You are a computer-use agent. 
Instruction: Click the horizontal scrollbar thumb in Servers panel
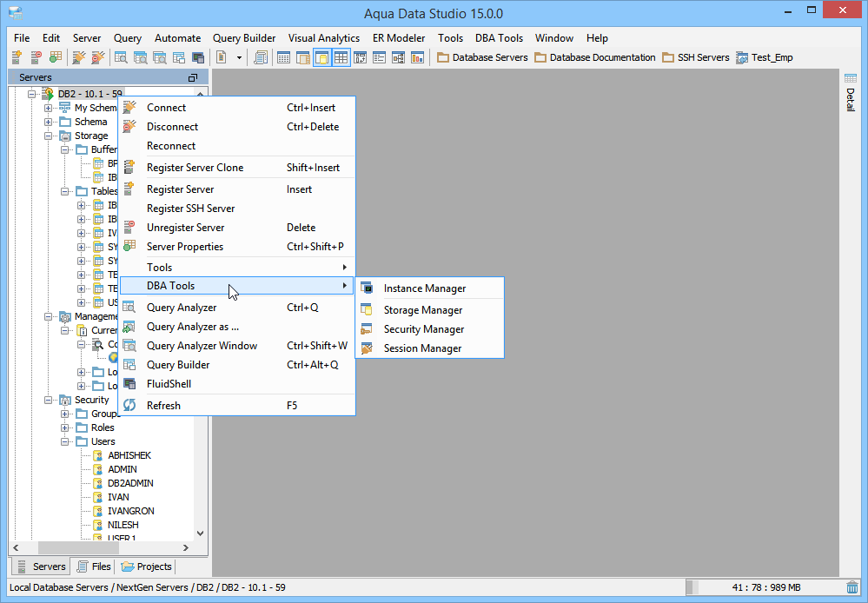(x=78, y=547)
